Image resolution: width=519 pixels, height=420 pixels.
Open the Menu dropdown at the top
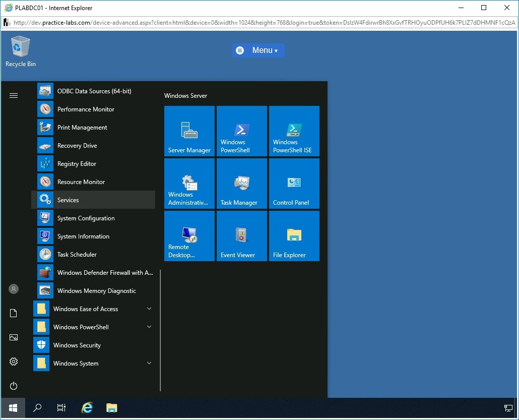(258, 50)
